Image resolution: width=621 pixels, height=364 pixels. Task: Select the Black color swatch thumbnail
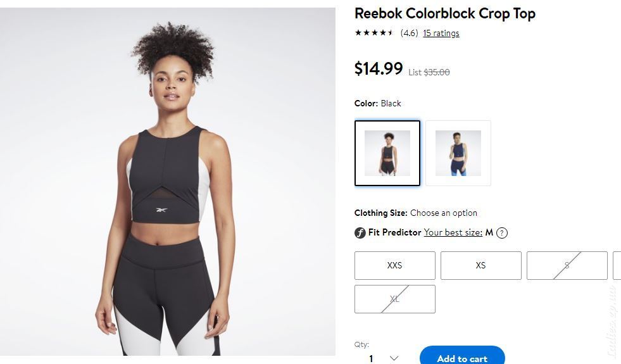point(387,153)
